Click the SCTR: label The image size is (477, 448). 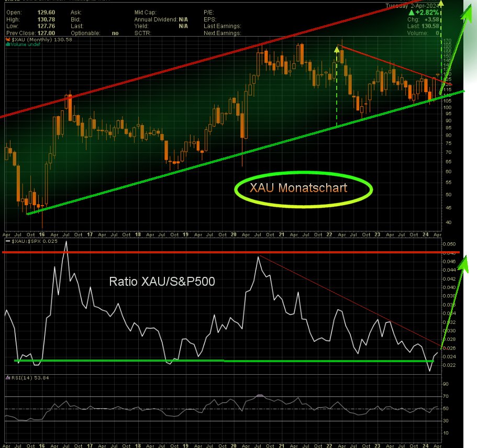click(142, 33)
